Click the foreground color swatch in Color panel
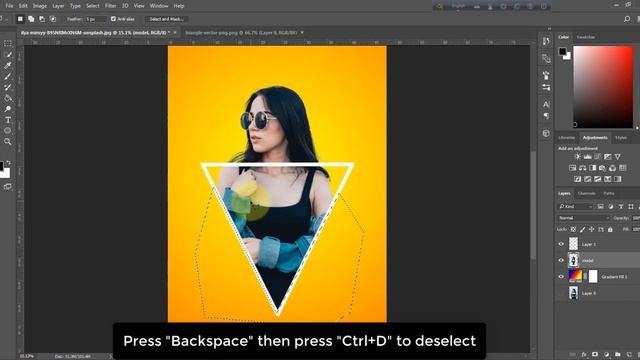The height and width of the screenshot is (360, 640). tap(562, 51)
